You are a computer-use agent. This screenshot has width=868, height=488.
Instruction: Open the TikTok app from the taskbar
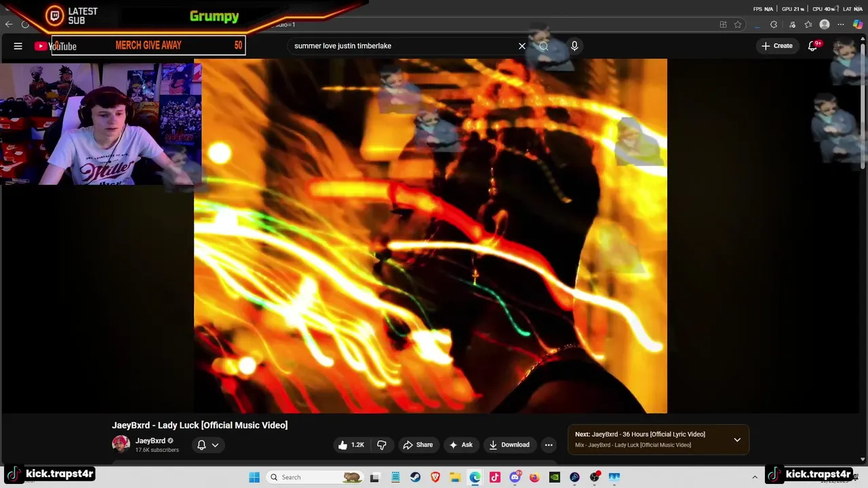tap(495, 477)
